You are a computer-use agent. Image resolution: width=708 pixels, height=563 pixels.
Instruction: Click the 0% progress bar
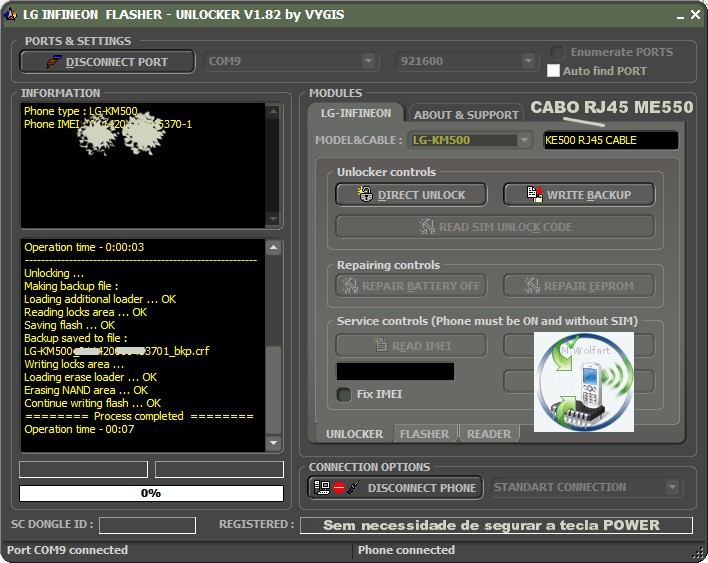151,493
